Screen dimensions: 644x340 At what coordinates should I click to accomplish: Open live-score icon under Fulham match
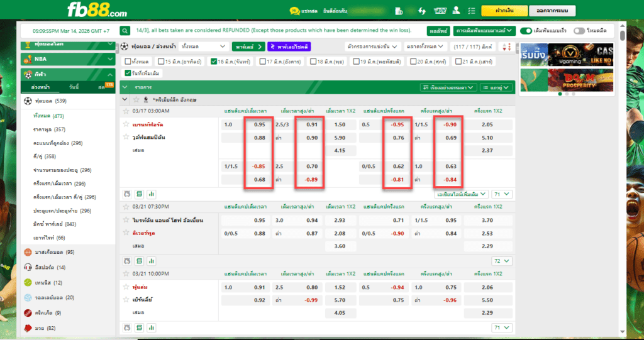click(127, 327)
